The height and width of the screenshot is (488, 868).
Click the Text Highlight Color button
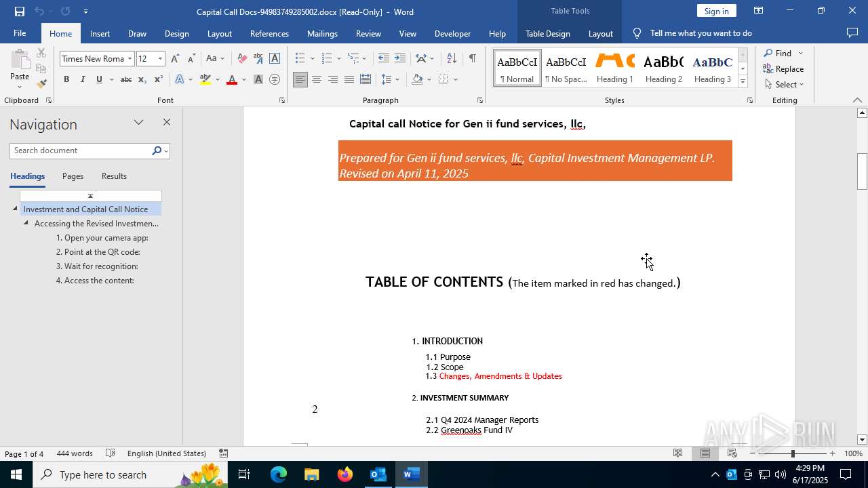pyautogui.click(x=205, y=79)
